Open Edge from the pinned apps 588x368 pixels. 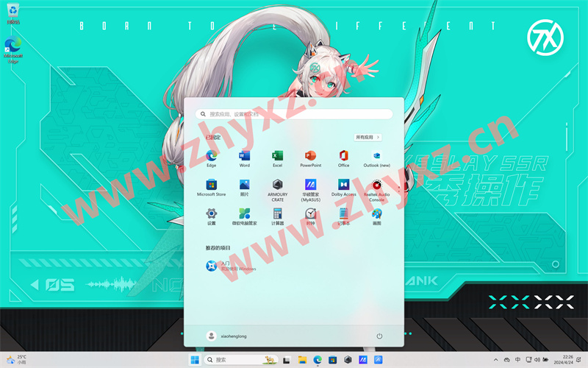pos(211,158)
